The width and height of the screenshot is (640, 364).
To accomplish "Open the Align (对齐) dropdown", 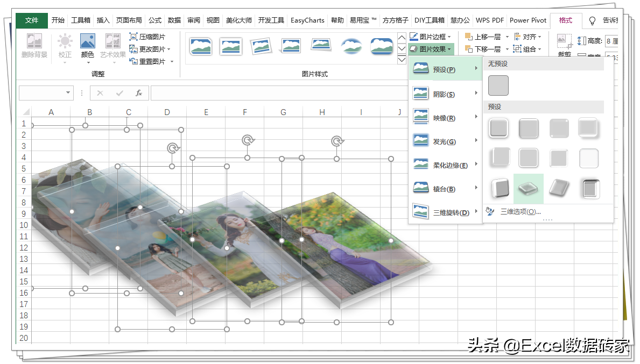I will (528, 37).
